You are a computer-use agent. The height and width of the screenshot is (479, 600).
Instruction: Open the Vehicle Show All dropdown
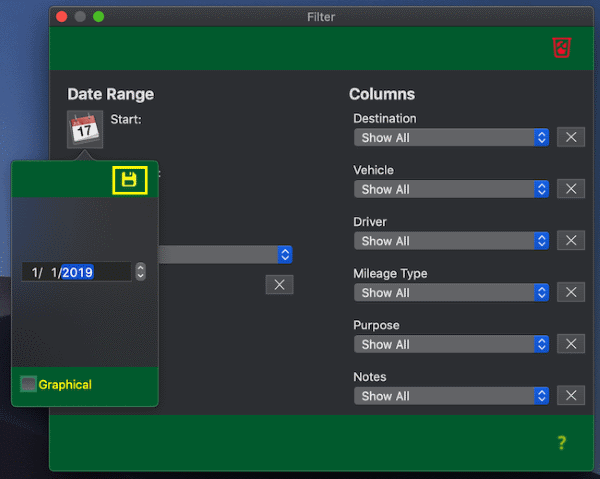pos(451,189)
